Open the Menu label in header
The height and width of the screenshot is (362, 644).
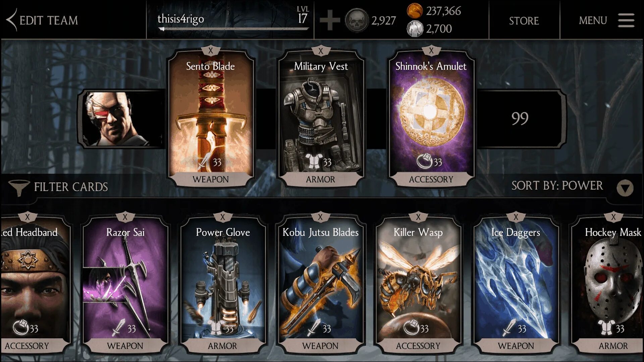coord(593,20)
